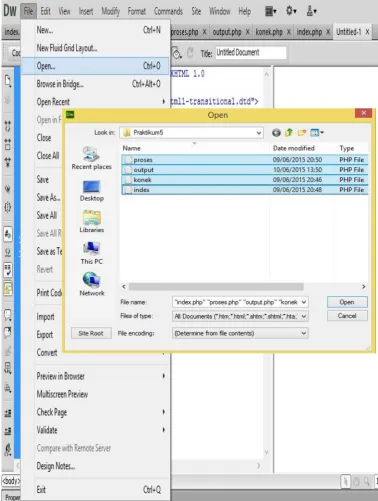Open the Insert menu
Screen dimensions: 378x501
point(86,11)
